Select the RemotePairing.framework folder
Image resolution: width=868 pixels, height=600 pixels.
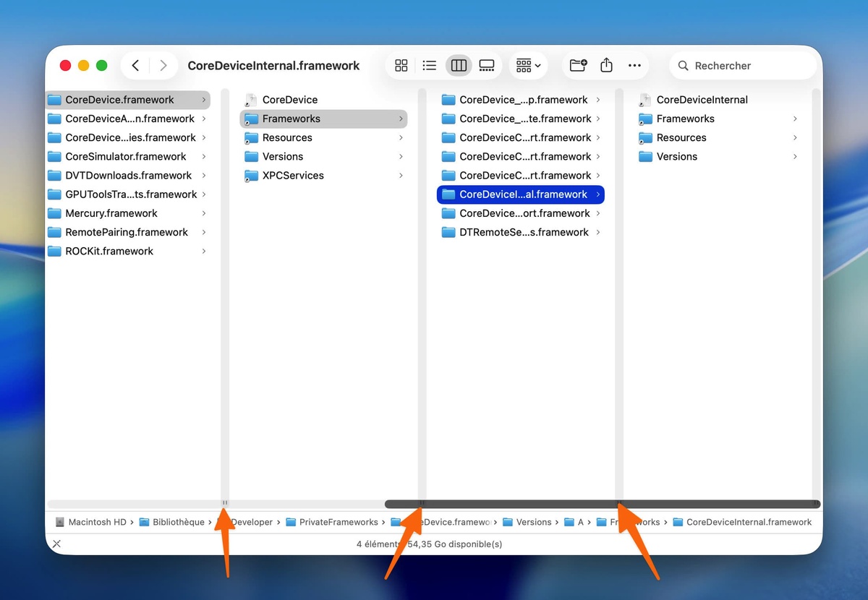pyautogui.click(x=128, y=232)
